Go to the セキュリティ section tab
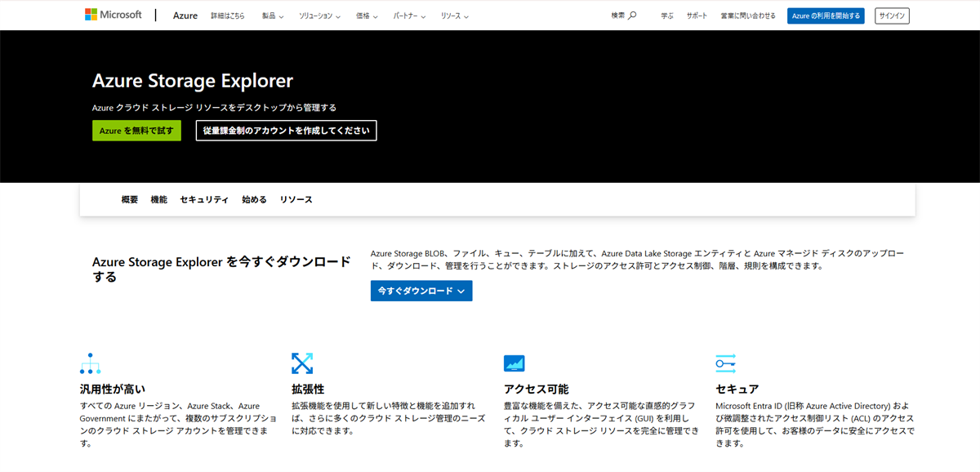Screen dimensions: 980x472 coord(204,200)
